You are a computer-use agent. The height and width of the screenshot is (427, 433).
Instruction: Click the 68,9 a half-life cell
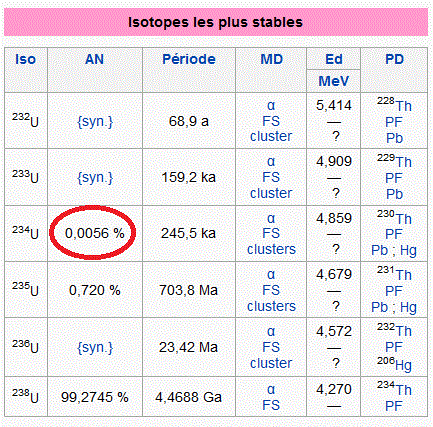(x=189, y=121)
